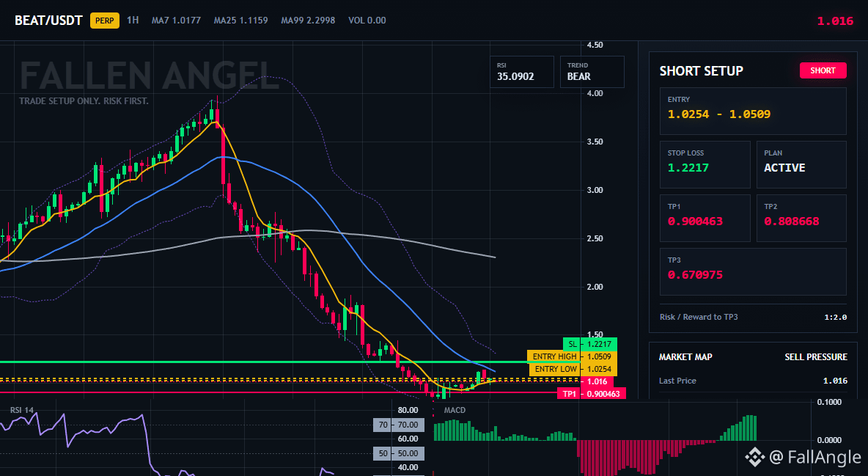Click the Risk / Reward to TP3 label
Screen dimensions: 868x476
click(699, 317)
